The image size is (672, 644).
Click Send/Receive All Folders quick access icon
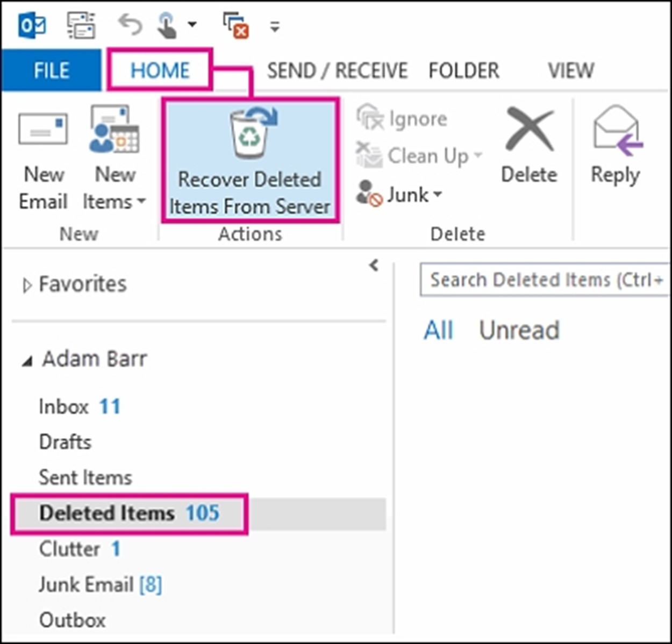pyautogui.click(x=81, y=25)
